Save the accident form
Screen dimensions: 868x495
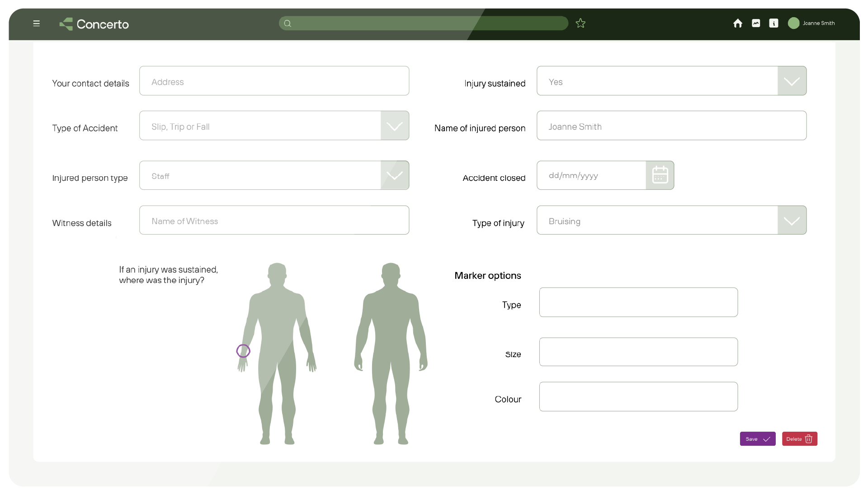click(758, 439)
